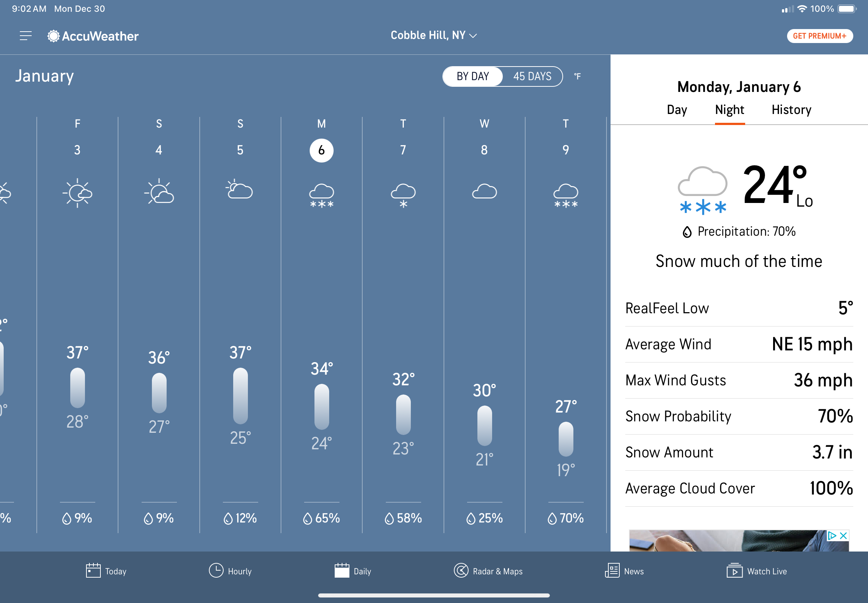Open the News tab

[x=624, y=571]
